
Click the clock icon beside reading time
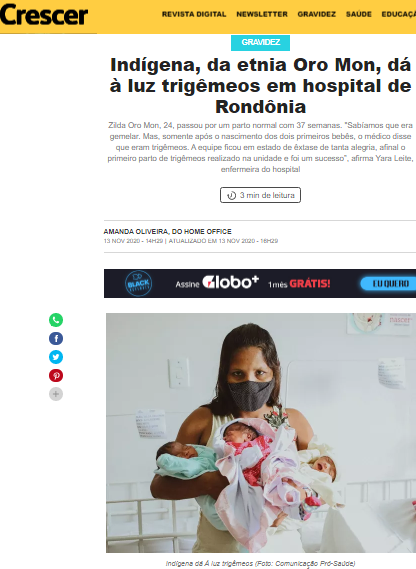[x=231, y=196]
